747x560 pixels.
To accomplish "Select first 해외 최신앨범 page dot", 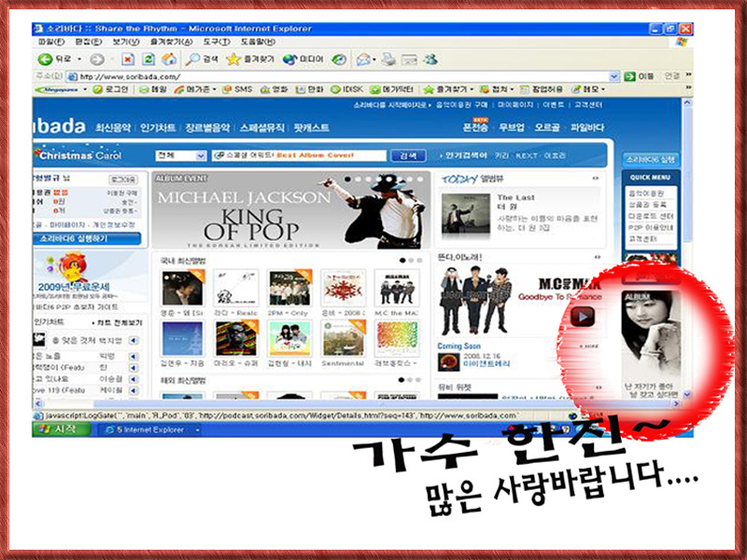I will point(402,380).
